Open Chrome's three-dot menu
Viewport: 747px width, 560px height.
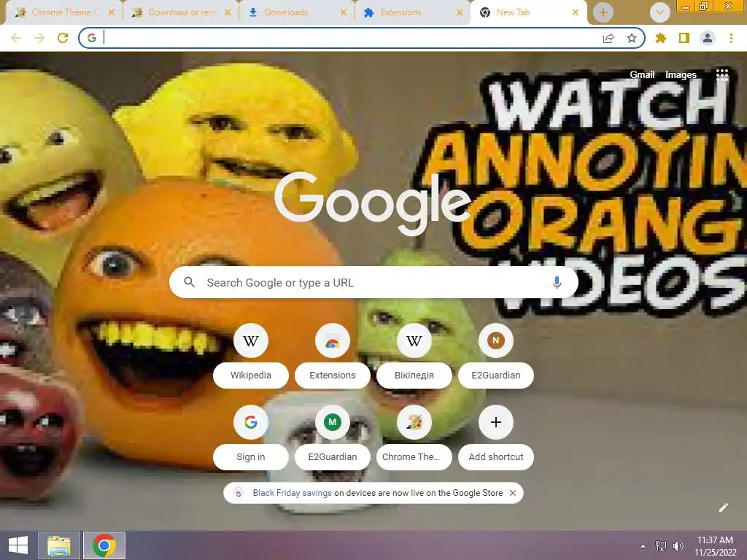coord(731,38)
